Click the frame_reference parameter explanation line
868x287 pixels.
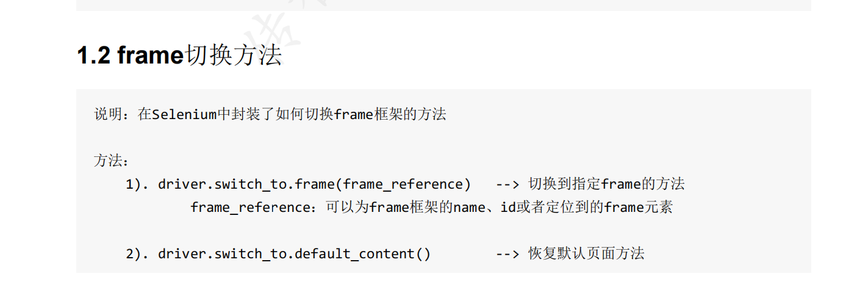click(x=431, y=208)
